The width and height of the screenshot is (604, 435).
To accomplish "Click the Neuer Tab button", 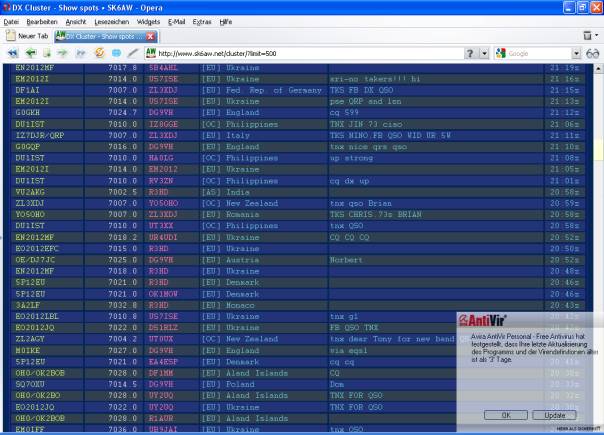I will 28,36.
